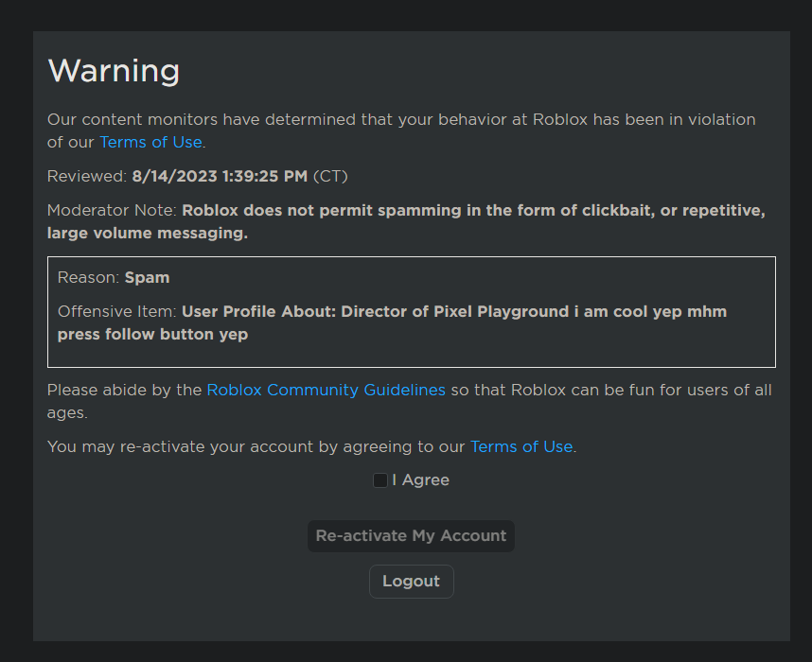Click the reviewed date 8/14/2023 1:39:25 PM
The width and height of the screenshot is (812, 662).
220,176
